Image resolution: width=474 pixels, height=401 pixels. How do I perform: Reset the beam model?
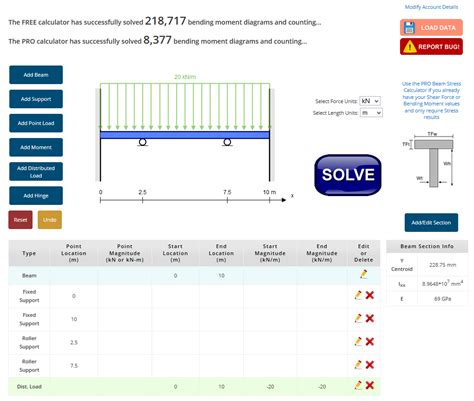[x=21, y=220]
